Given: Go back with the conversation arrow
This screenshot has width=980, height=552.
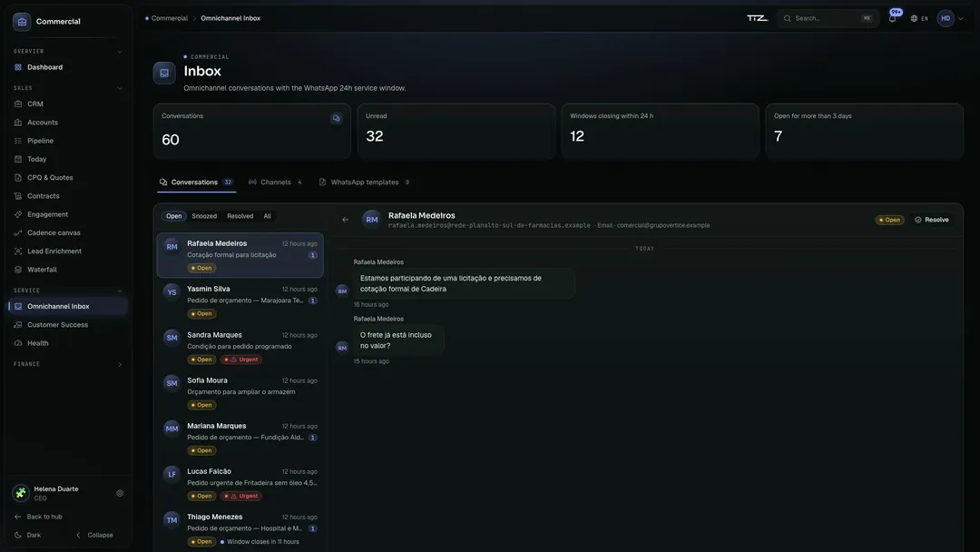Looking at the screenshot, I should [x=345, y=220].
